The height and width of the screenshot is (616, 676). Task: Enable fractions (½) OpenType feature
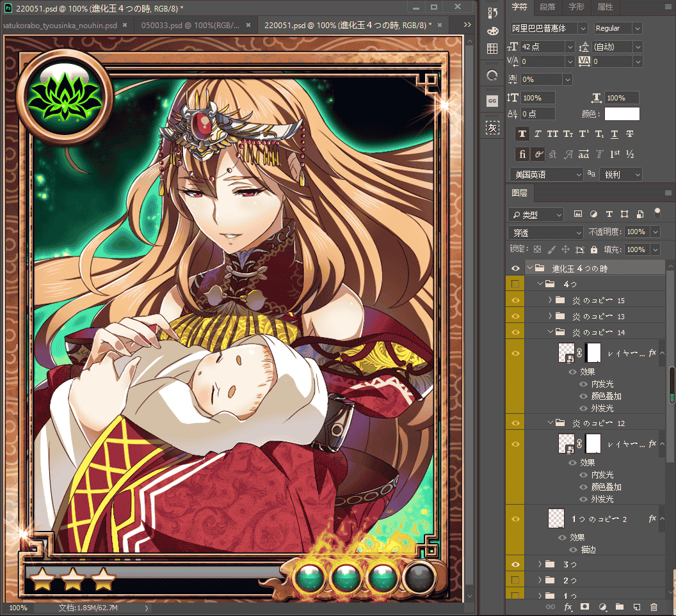[x=630, y=154]
